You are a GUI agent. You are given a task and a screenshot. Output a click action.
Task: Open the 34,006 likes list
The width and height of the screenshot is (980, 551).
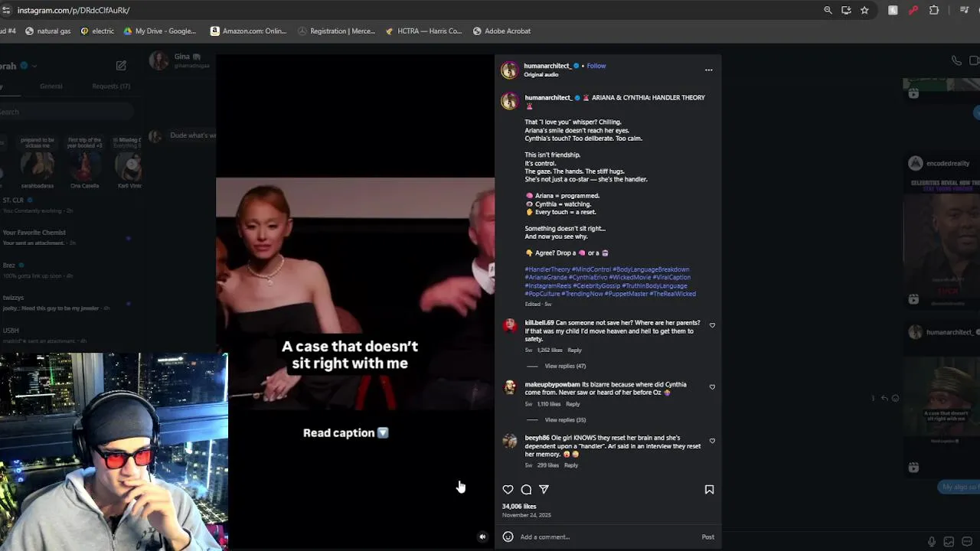click(x=519, y=506)
